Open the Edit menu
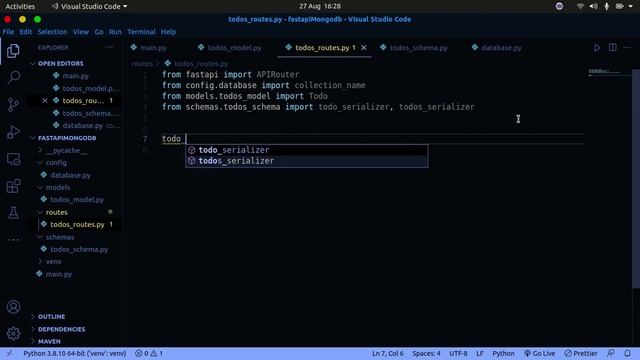Screen dimensions: 640x360 pos(25,32)
